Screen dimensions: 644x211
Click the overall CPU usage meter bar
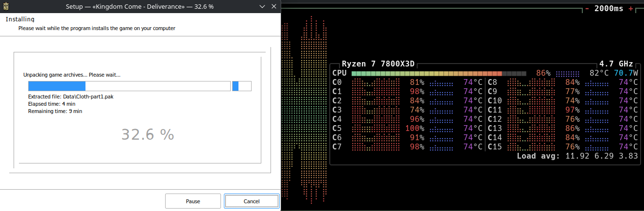pos(439,73)
